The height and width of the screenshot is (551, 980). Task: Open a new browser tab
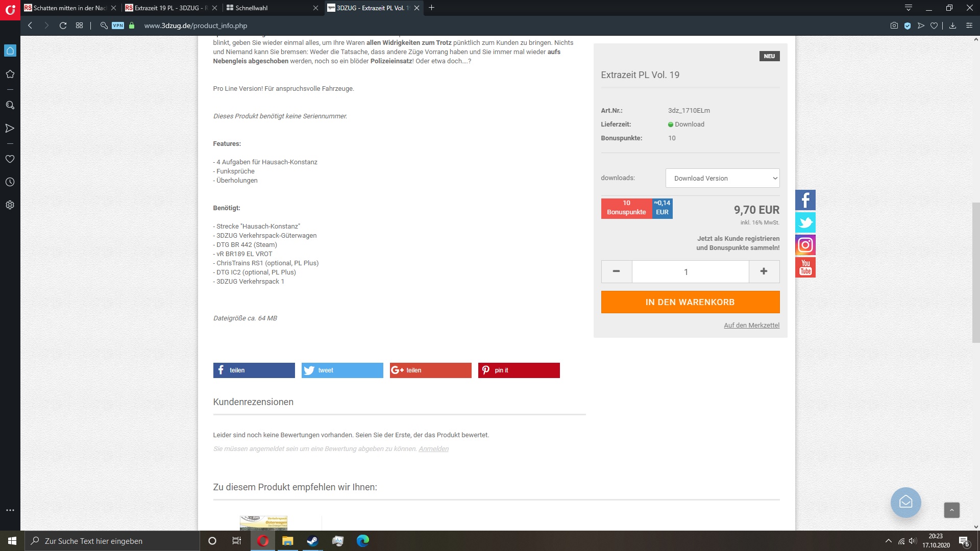[432, 8]
